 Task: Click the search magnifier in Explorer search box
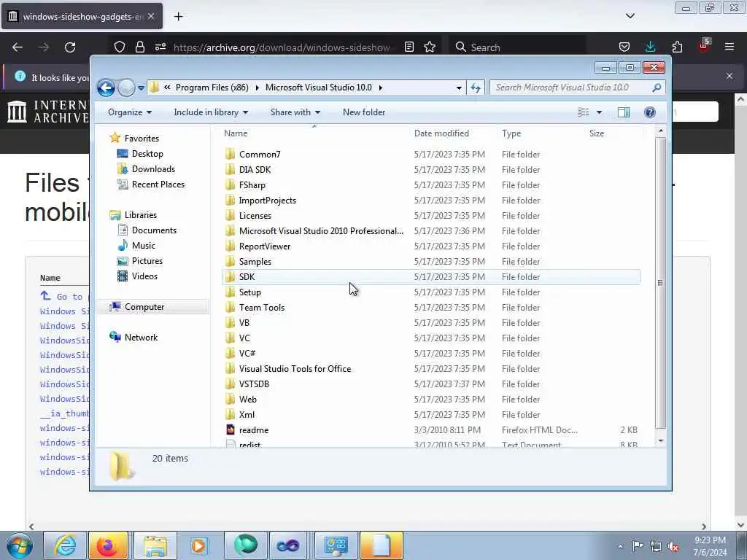657,87
